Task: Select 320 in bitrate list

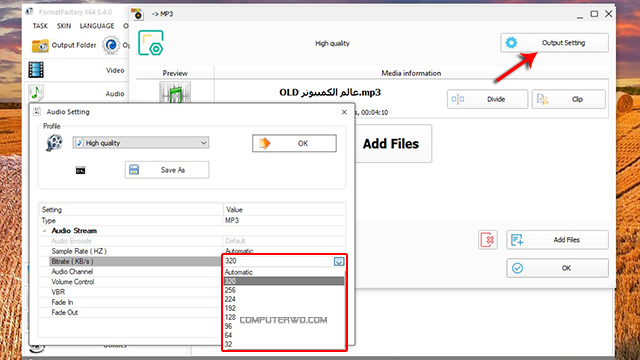Action: (x=284, y=281)
